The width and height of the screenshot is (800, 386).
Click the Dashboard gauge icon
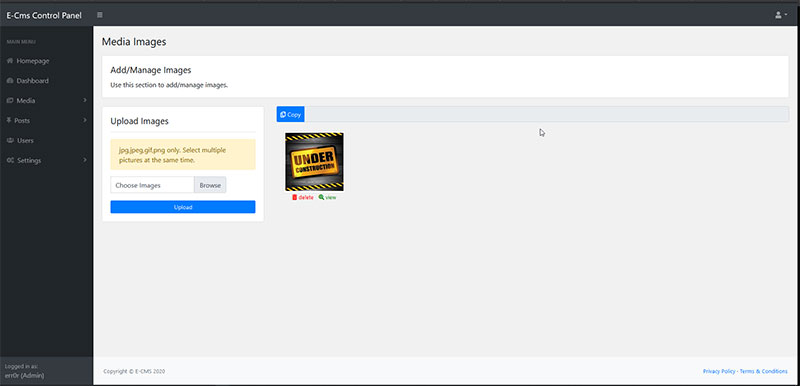point(10,81)
